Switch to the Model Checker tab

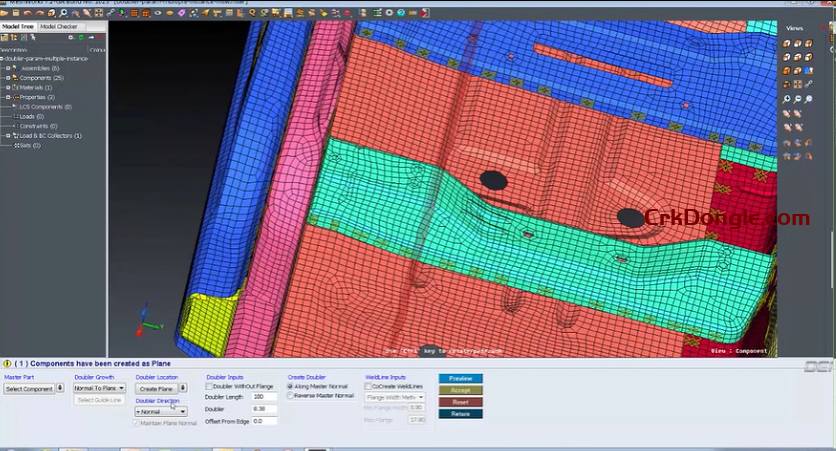59,27
